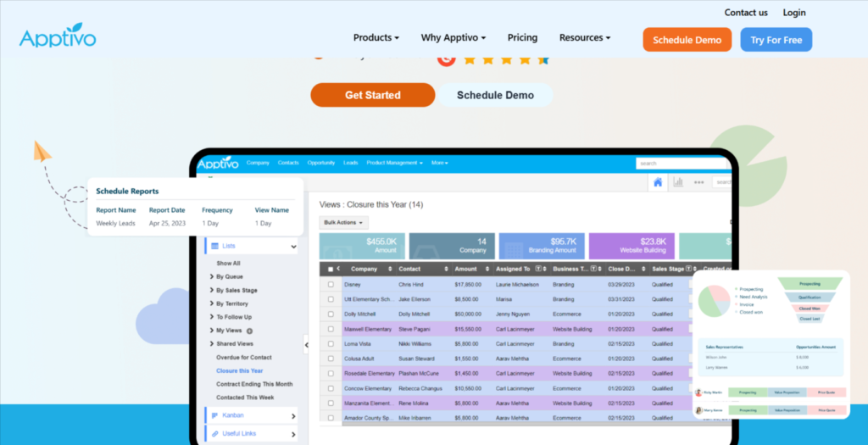Open the Why Apptivo dropdown
Viewport: 868px width, 445px height.
453,37
